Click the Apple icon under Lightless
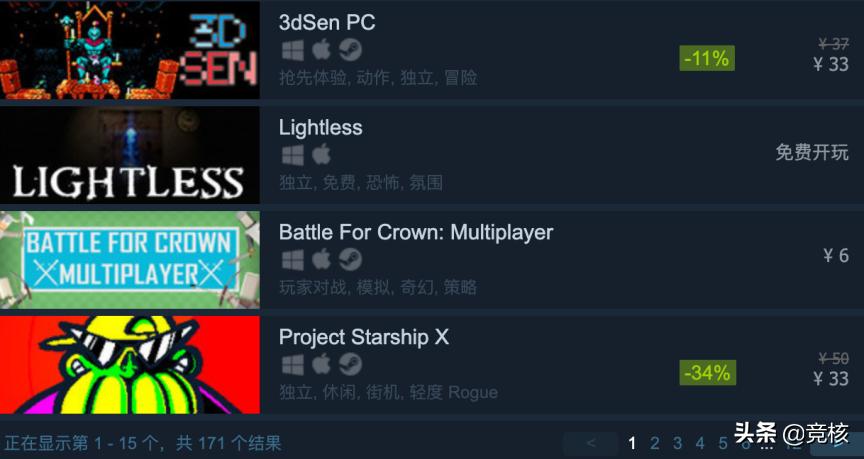864x459 pixels. pos(321,155)
